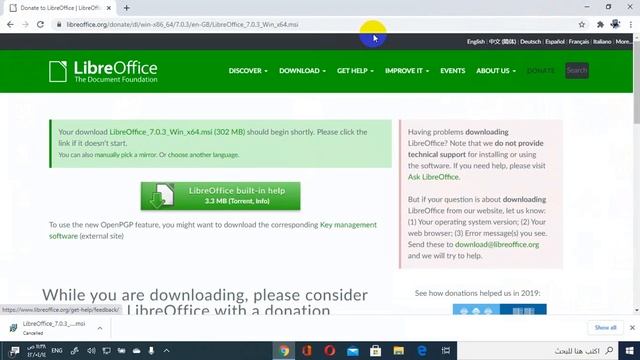
Task: Click the cancelled LibreOffice msi download item
Action: (53, 328)
